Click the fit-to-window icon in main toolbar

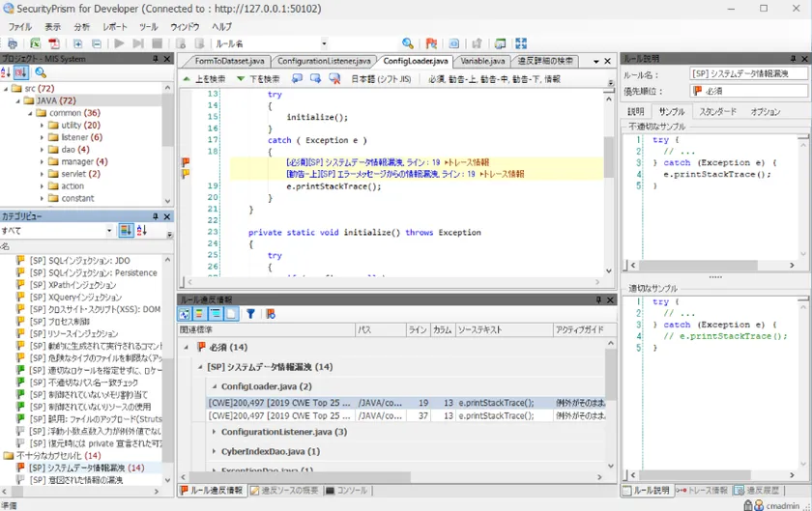click(x=521, y=43)
